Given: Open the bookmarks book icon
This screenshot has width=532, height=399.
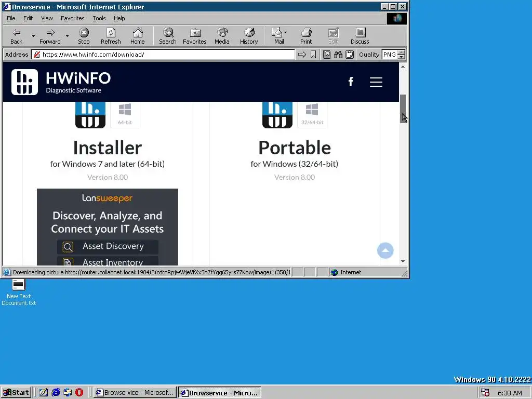Looking at the screenshot, I should click(327, 55).
